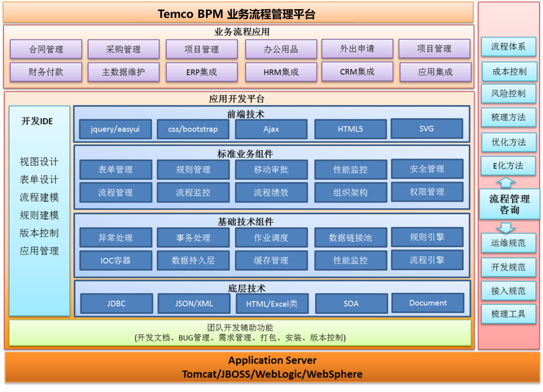
Task: Click the Document box
Action: coord(427,303)
